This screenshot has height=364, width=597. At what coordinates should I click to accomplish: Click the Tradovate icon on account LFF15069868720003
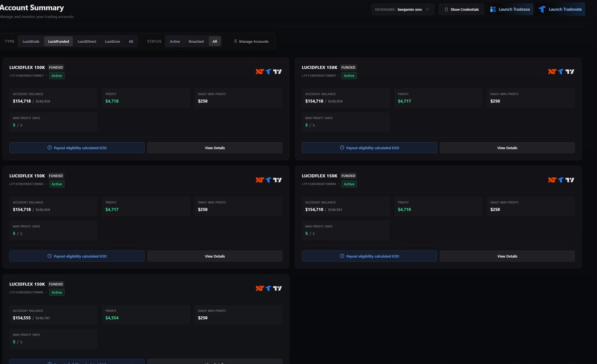click(x=268, y=72)
